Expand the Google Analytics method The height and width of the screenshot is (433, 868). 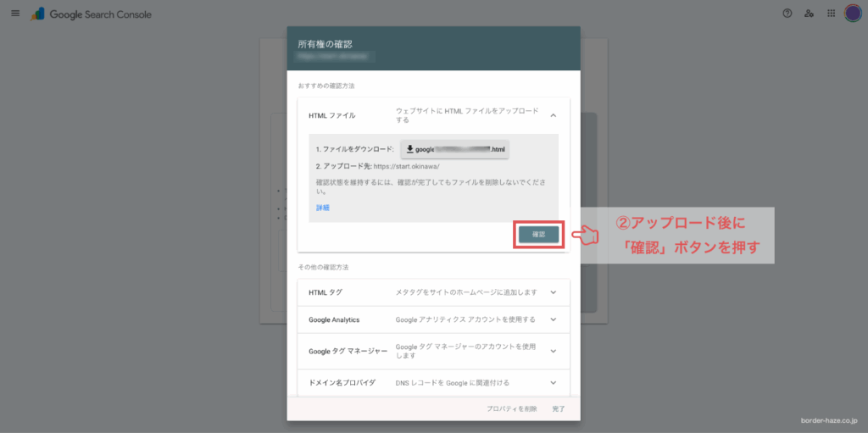point(553,319)
